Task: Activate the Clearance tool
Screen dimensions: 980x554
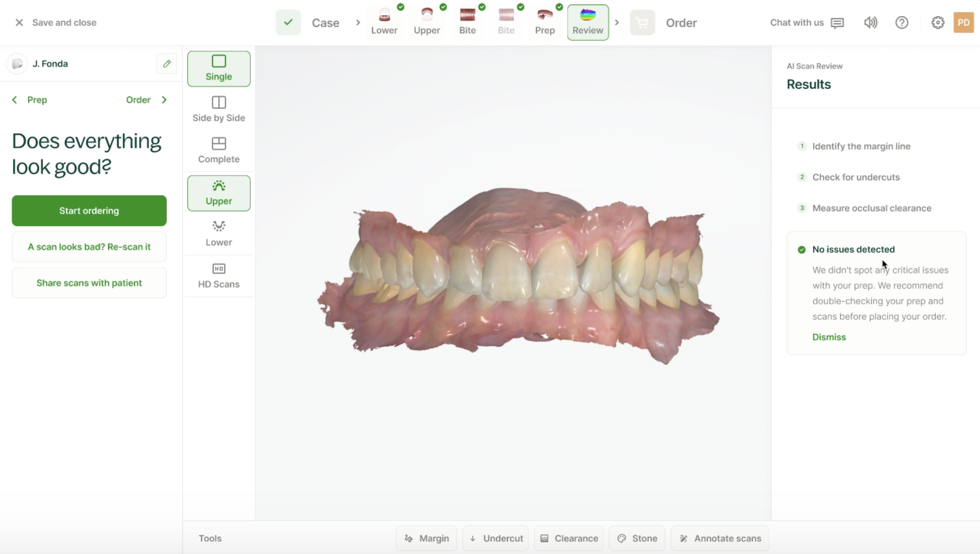Action: pos(569,538)
